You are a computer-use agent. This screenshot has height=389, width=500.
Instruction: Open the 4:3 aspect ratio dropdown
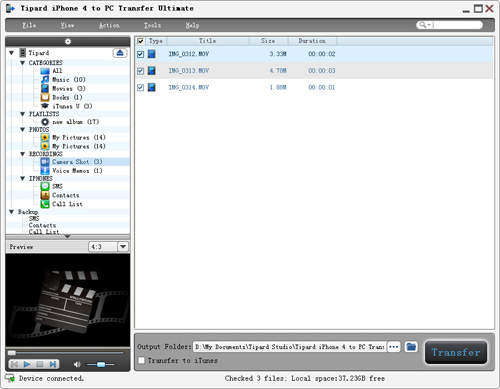[123, 247]
